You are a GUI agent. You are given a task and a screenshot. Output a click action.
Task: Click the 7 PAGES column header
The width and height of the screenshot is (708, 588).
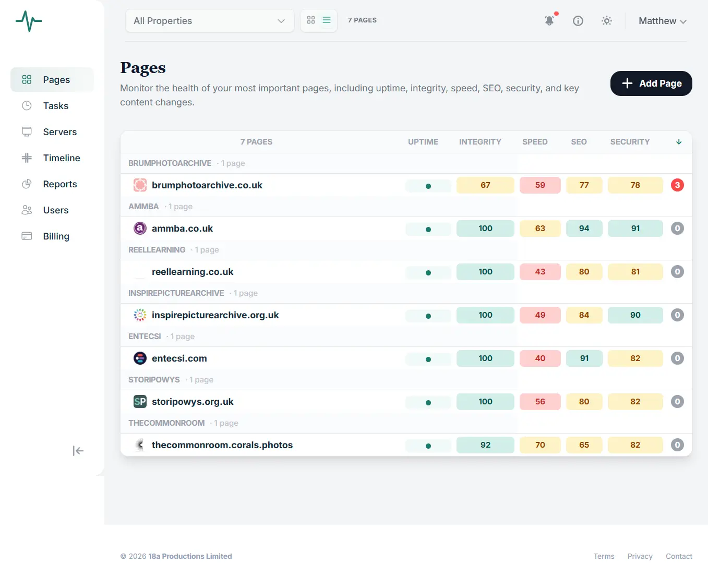(256, 142)
